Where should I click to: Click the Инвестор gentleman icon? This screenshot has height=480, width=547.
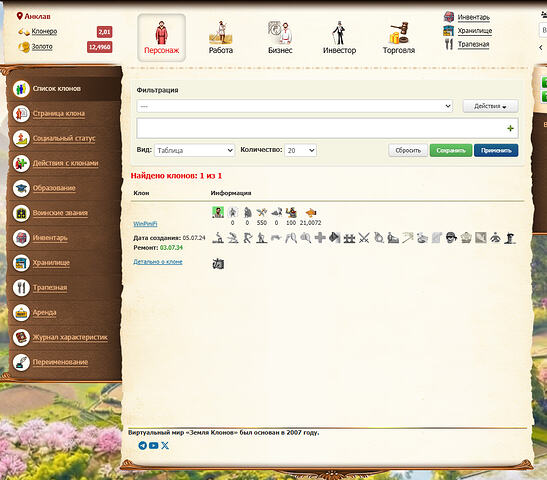coord(339,33)
